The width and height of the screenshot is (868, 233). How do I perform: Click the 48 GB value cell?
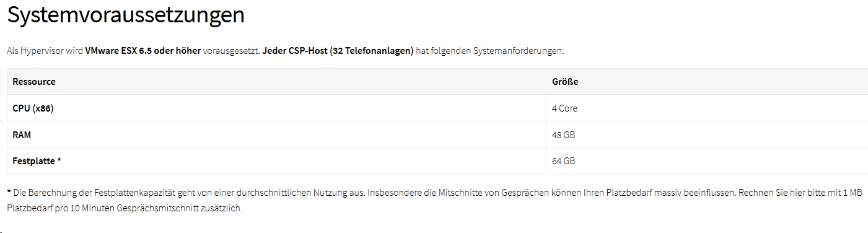pos(563,134)
